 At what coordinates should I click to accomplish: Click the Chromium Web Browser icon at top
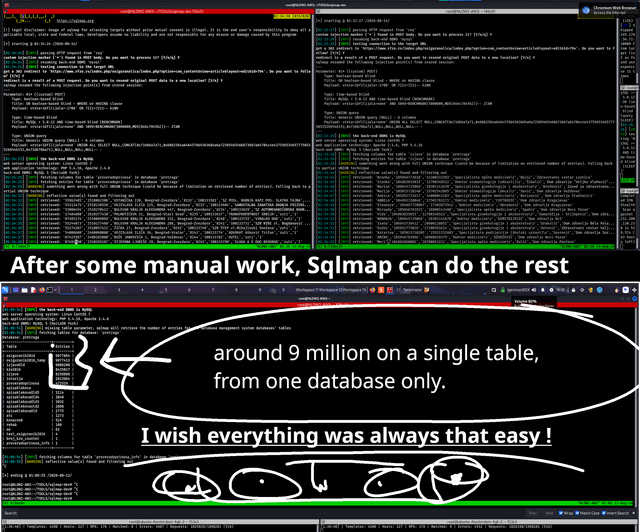586,10
